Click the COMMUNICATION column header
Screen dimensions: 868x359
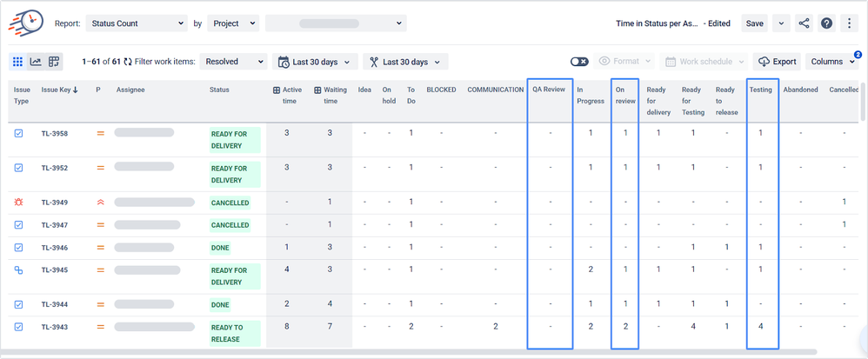496,90
